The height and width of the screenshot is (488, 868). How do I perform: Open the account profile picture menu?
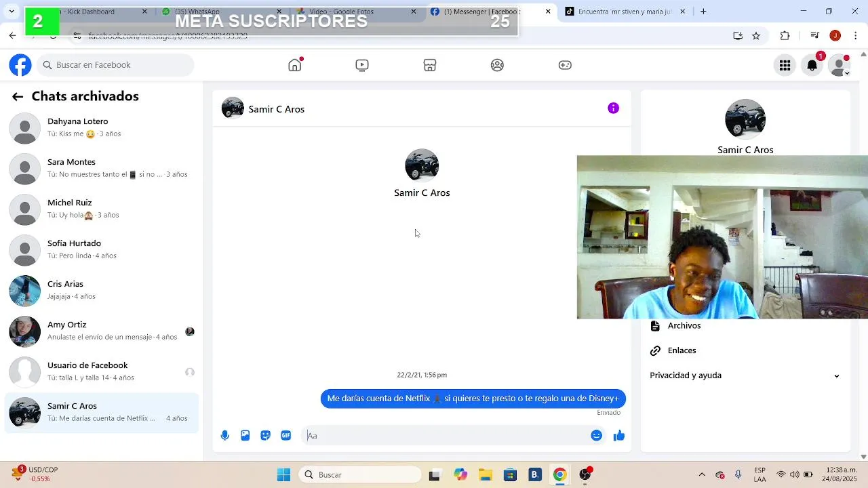pos(840,65)
